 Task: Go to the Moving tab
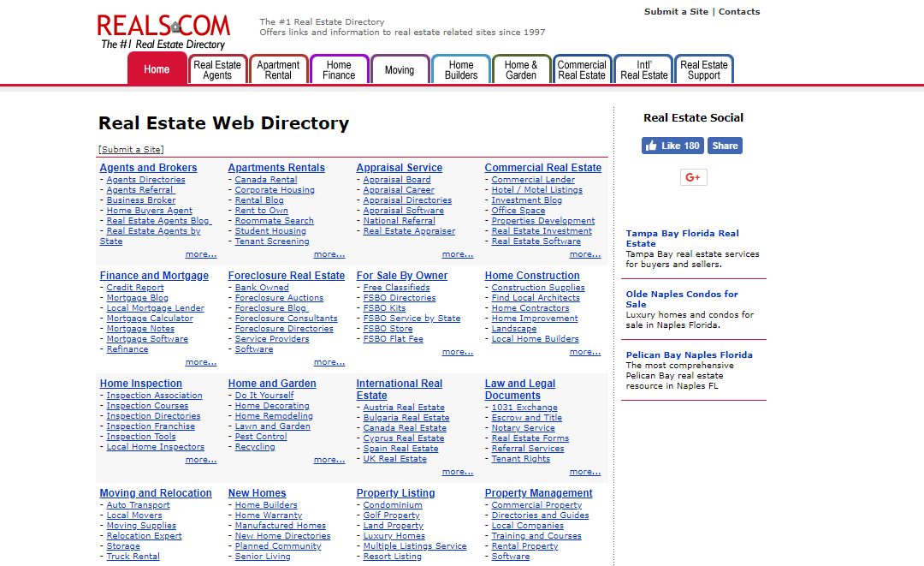click(400, 70)
